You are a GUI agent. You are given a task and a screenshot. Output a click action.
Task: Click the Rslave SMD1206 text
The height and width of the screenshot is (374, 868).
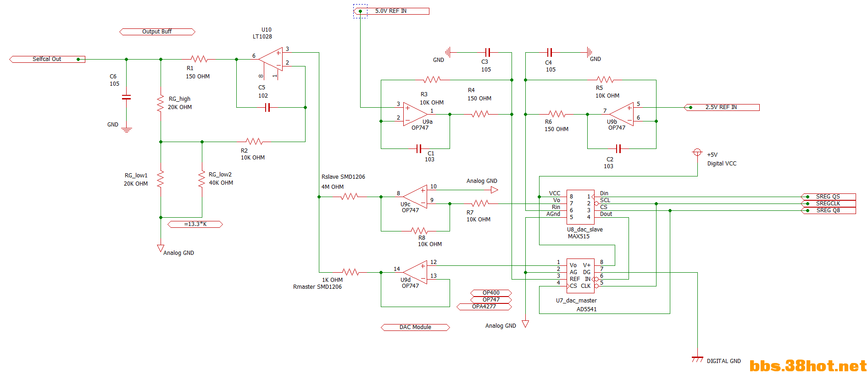(343, 177)
